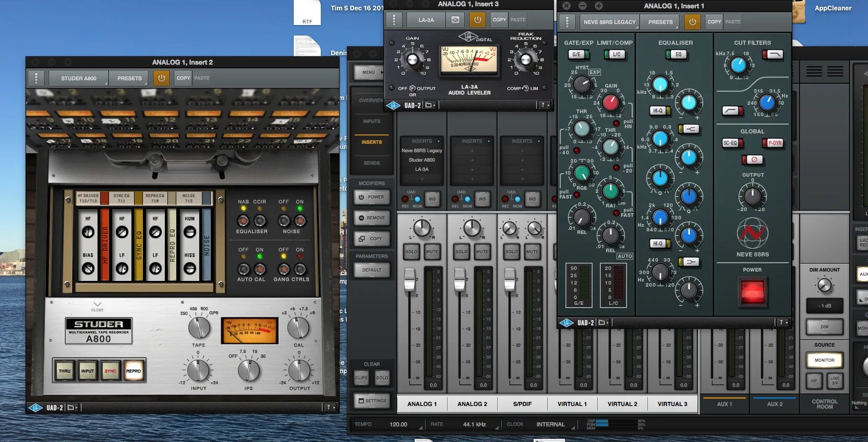This screenshot has width=868, height=442.
Task: Click the INS button on ANALOG 1
Action: point(432,199)
